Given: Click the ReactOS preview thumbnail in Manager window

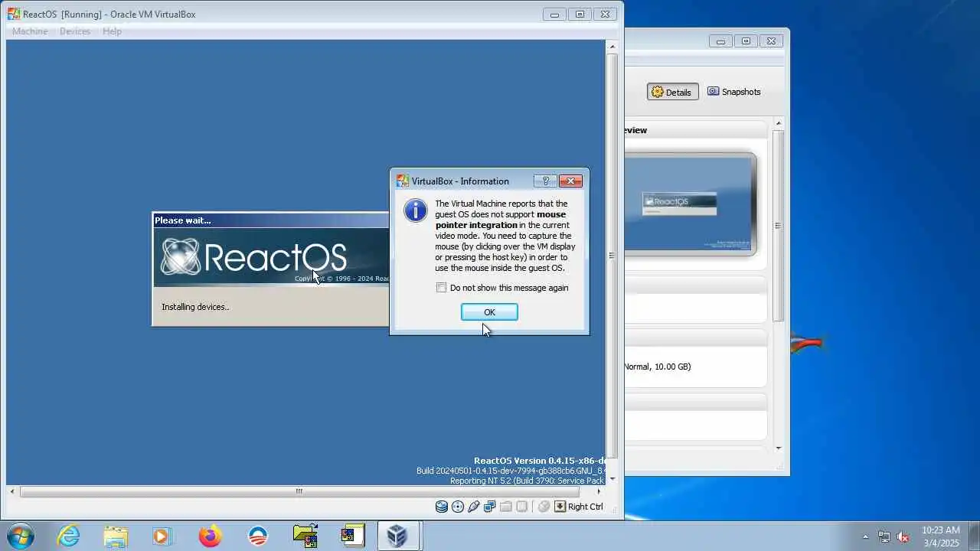Looking at the screenshot, I should click(690, 204).
